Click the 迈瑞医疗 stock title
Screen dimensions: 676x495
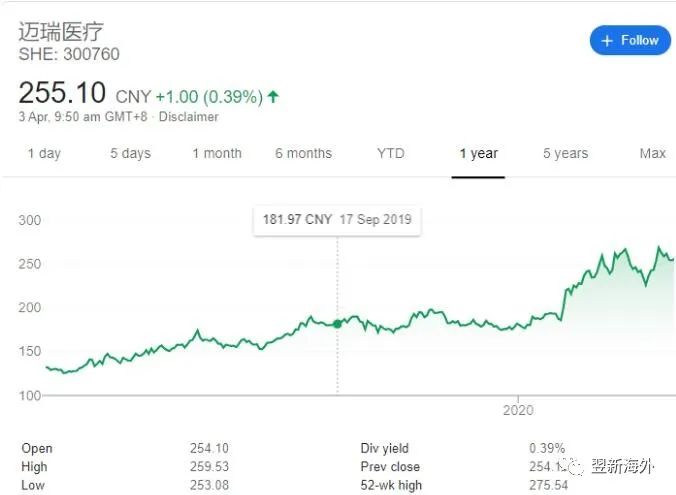click(x=61, y=31)
